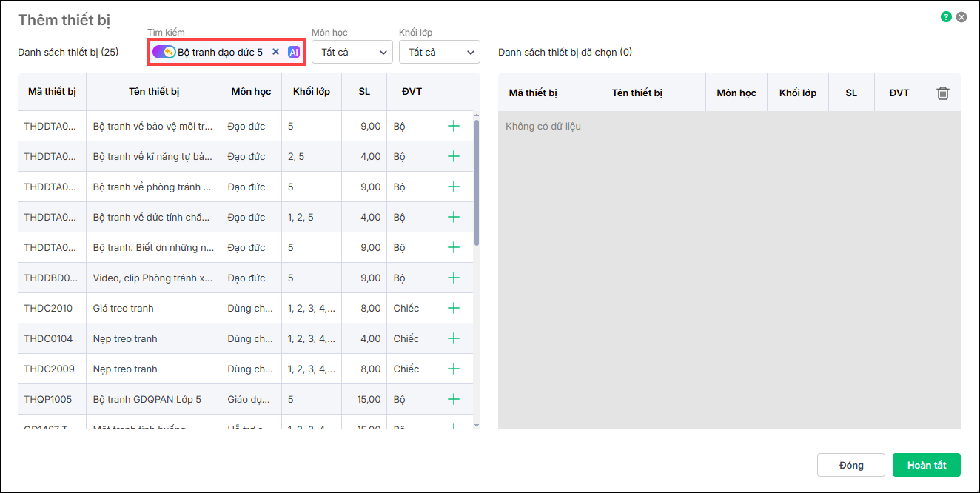Image resolution: width=980 pixels, height=493 pixels.
Task: Add Bộ tranh về bảo vệ môi trường with the plus icon
Action: click(454, 127)
